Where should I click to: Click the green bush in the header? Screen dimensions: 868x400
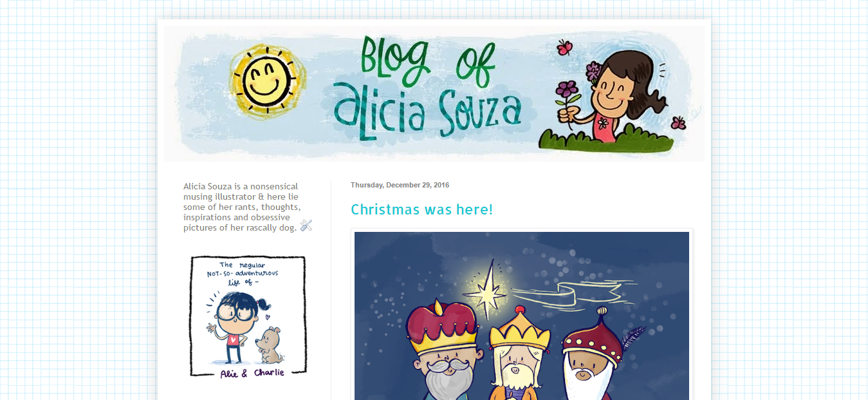[605, 138]
